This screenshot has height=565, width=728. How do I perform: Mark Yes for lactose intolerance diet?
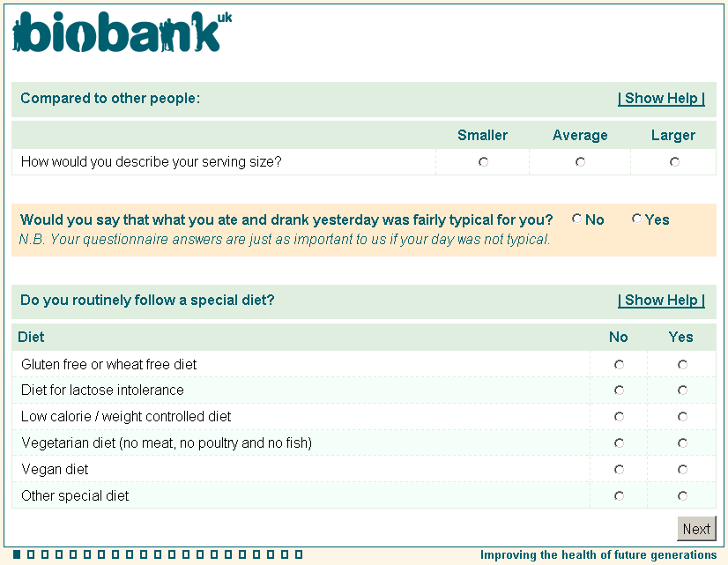click(x=682, y=390)
